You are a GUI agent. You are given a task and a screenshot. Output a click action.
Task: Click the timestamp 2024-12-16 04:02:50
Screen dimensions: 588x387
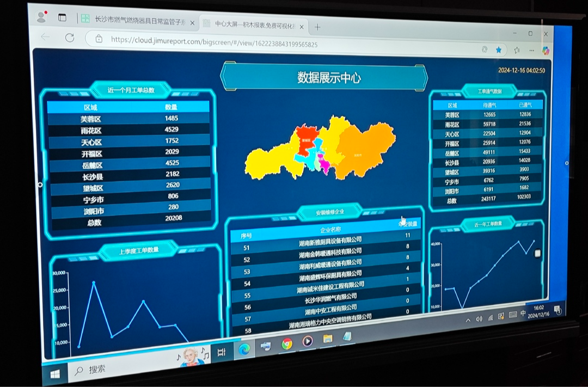point(521,70)
